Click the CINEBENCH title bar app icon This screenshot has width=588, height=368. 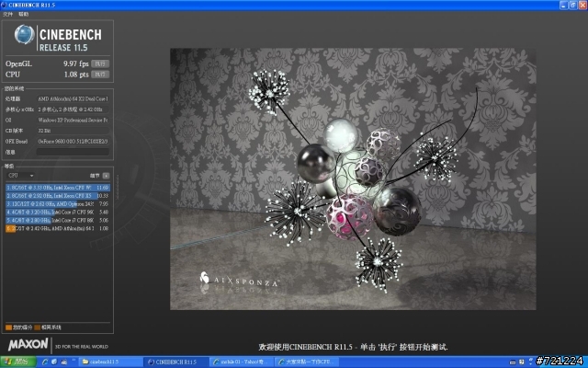tap(4, 5)
